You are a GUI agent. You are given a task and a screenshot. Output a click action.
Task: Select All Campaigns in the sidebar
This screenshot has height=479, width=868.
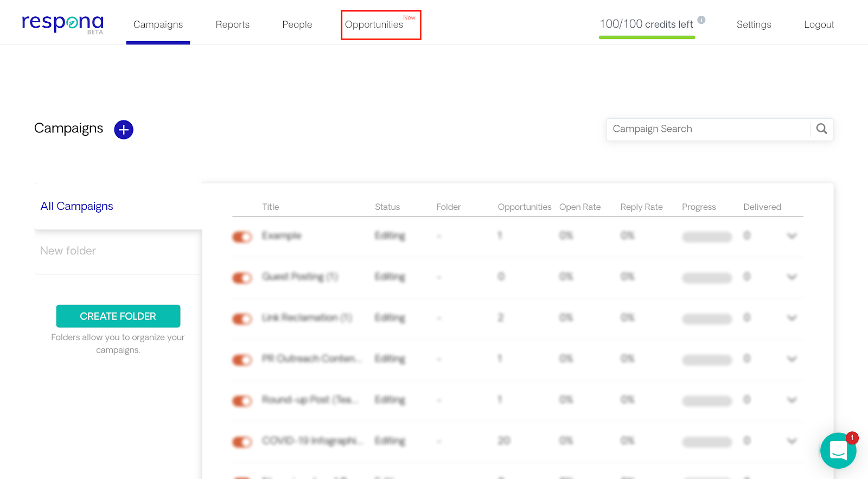click(76, 206)
